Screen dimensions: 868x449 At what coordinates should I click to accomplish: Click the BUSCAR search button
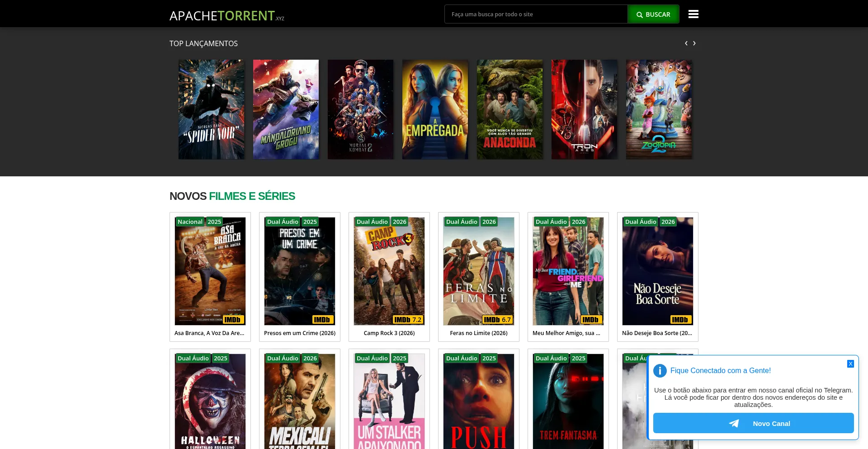point(653,14)
